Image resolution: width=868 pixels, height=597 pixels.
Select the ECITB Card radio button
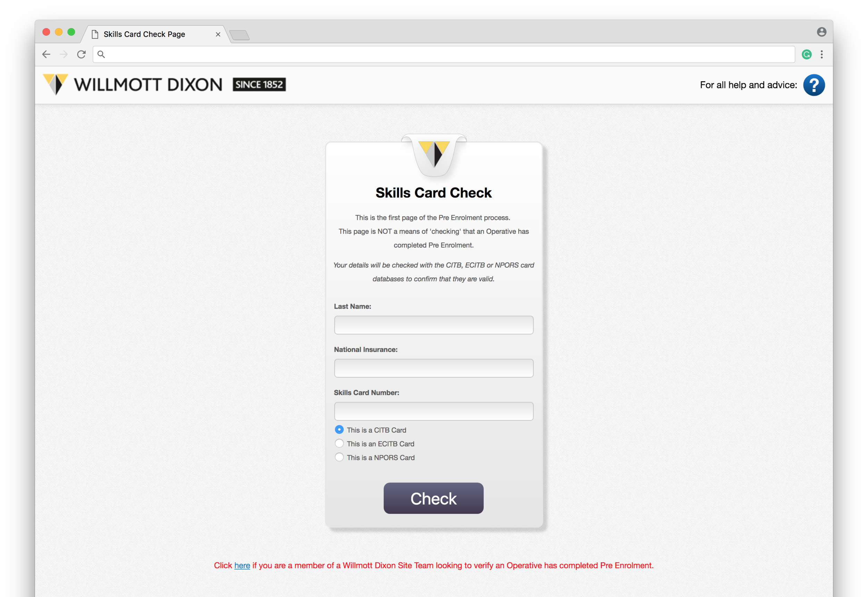339,443
